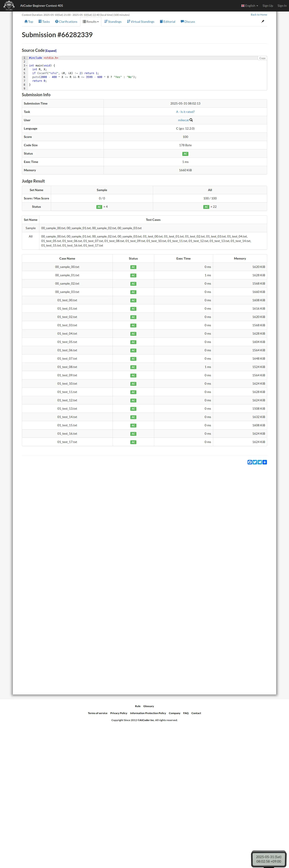The image size is (289, 868).
Task: Click case name 00_sample_00.txt in results table
Action: pyautogui.click(x=67, y=267)
